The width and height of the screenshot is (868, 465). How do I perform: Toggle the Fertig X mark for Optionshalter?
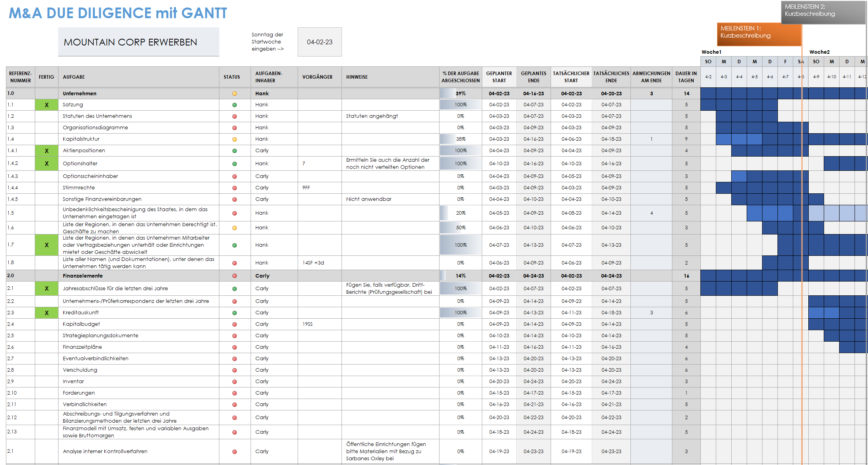click(47, 163)
